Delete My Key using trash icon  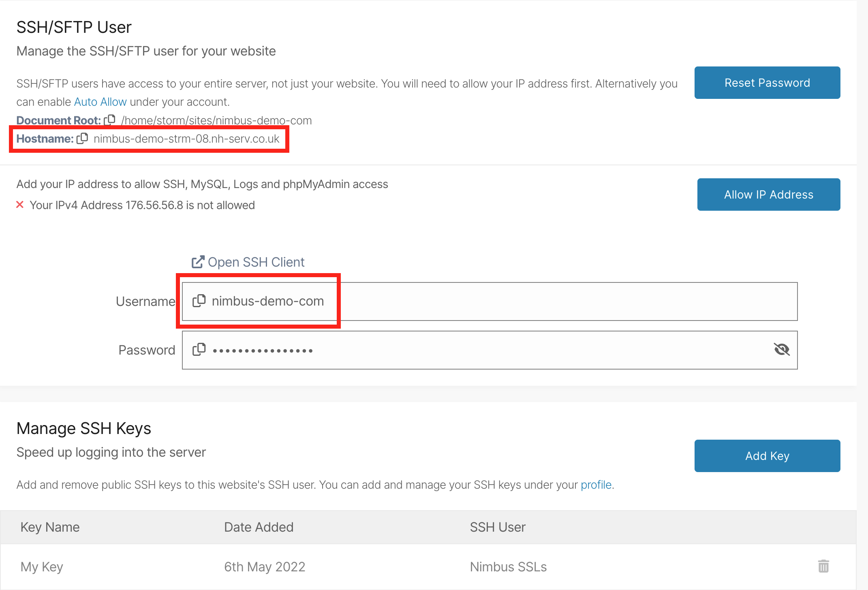pos(823,566)
